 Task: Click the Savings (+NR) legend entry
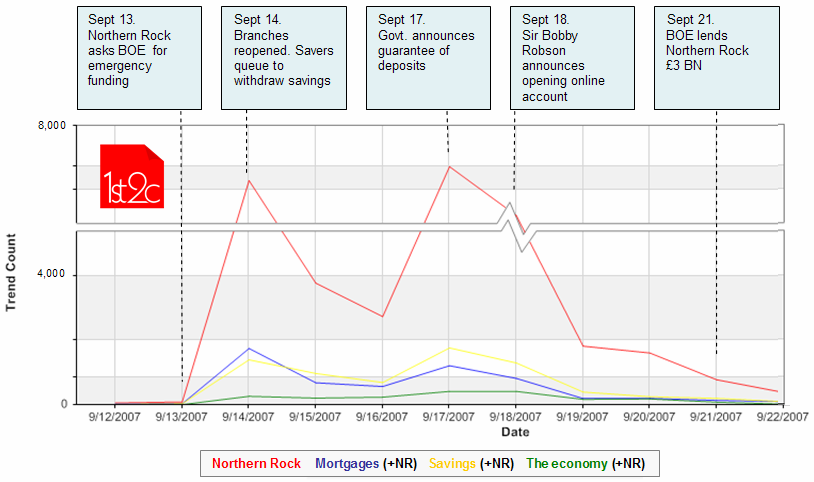pyautogui.click(x=471, y=463)
